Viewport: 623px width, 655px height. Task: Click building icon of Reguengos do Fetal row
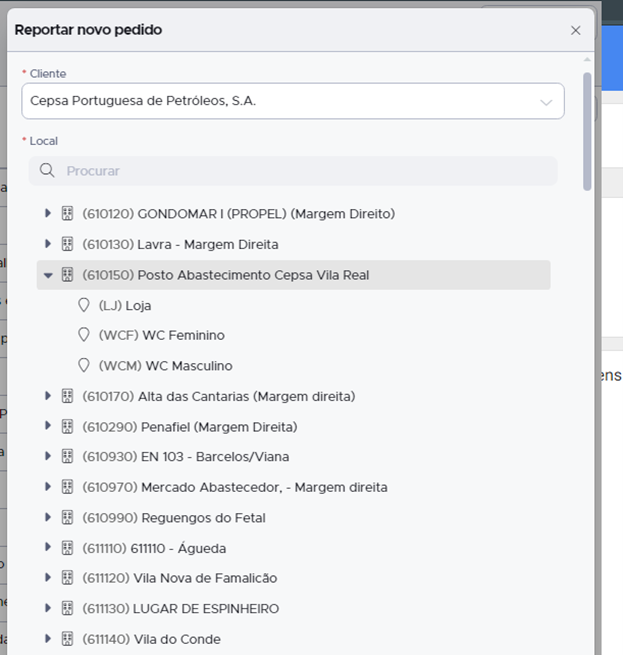click(x=67, y=518)
